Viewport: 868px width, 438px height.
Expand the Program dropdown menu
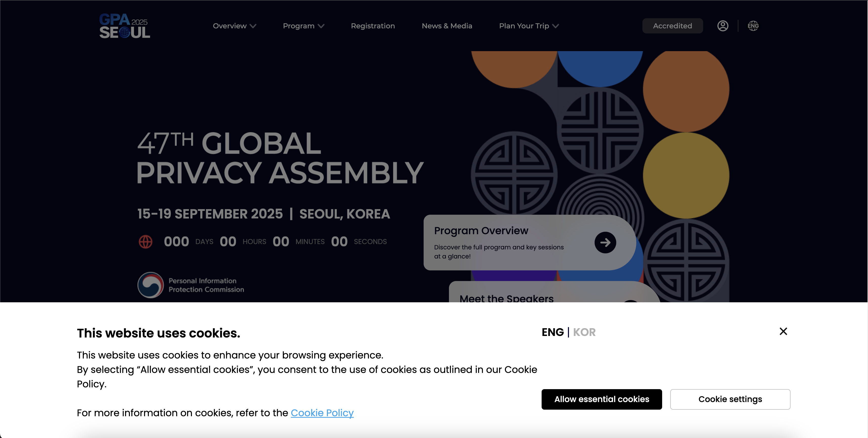(x=304, y=26)
